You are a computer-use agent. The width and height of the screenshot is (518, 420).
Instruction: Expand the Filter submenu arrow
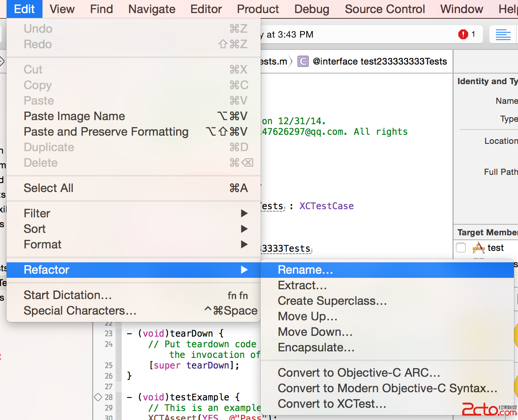click(x=244, y=213)
